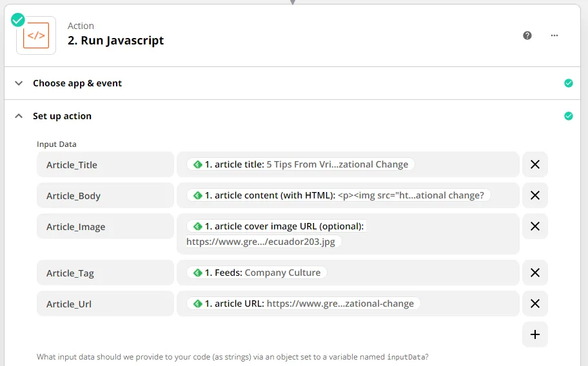Viewport: 588px width, 366px height.
Task: Remove the Article_Url input row
Action: click(535, 303)
